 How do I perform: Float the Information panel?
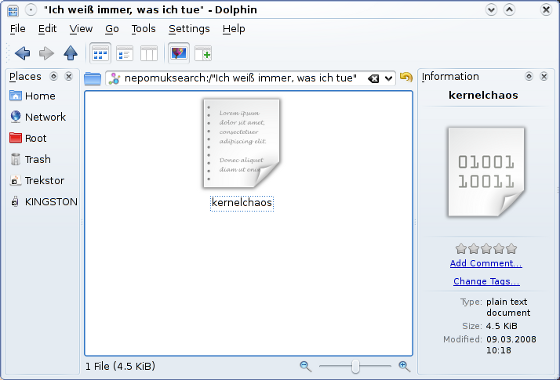[x=529, y=76]
